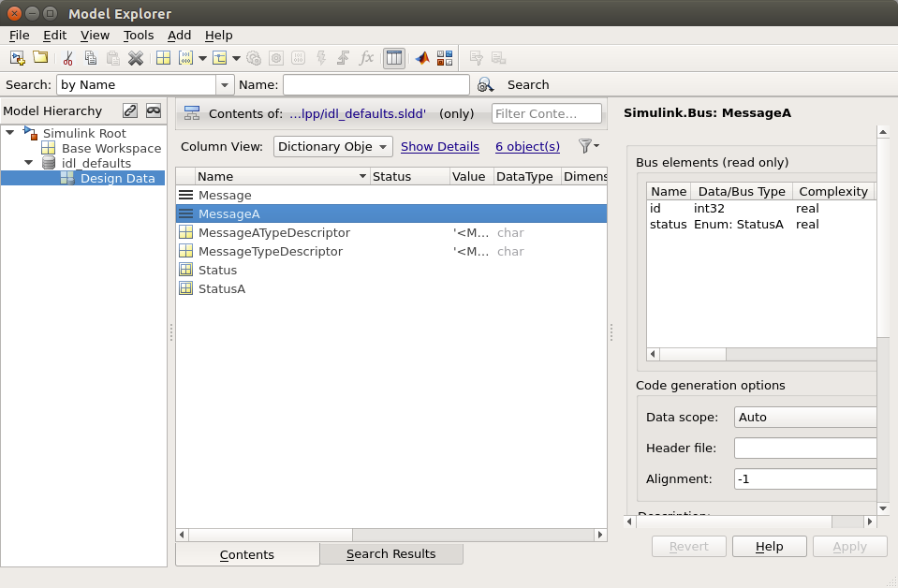898x588 pixels.
Task: Click the Alignment input field
Action: pyautogui.click(x=805, y=478)
